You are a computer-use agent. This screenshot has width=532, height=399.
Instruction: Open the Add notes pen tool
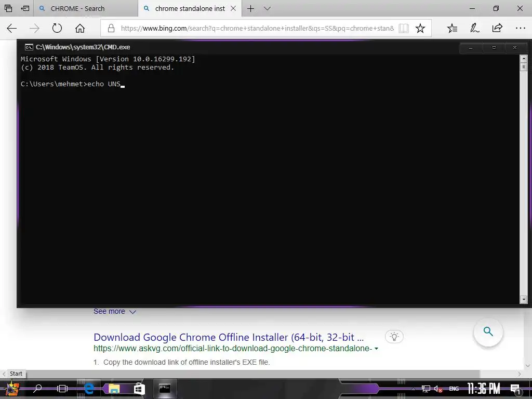tap(475, 28)
